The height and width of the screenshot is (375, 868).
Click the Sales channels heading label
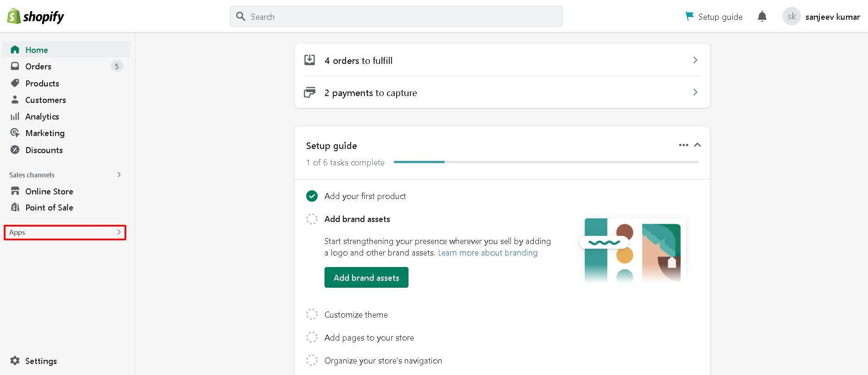(x=32, y=175)
